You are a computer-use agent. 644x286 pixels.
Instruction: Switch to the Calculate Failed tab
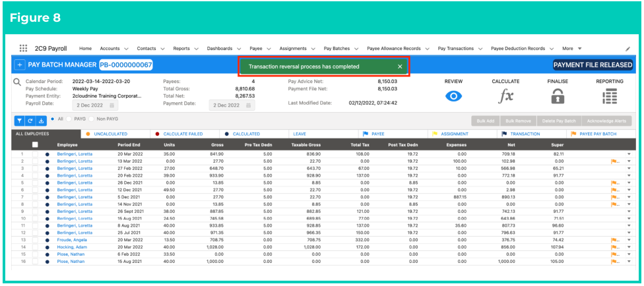(x=183, y=134)
